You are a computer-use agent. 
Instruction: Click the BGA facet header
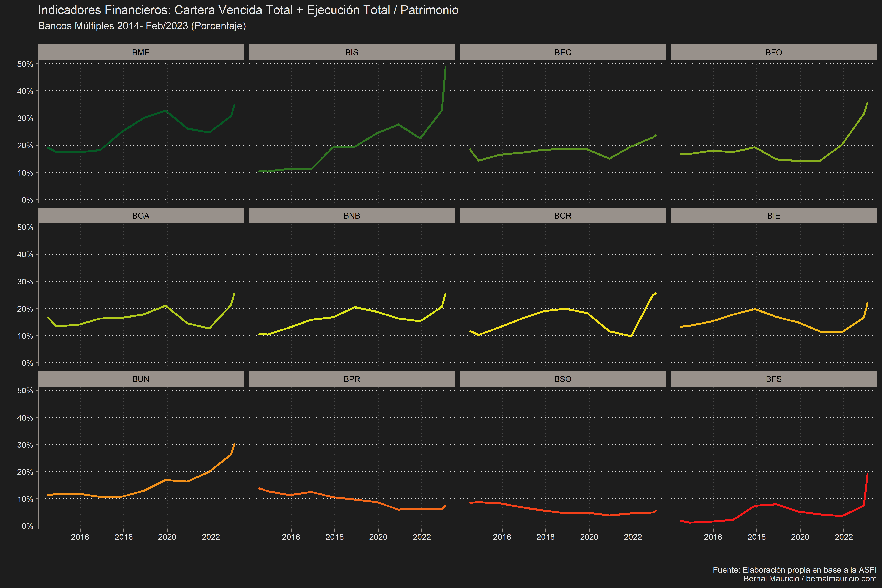pos(141,216)
